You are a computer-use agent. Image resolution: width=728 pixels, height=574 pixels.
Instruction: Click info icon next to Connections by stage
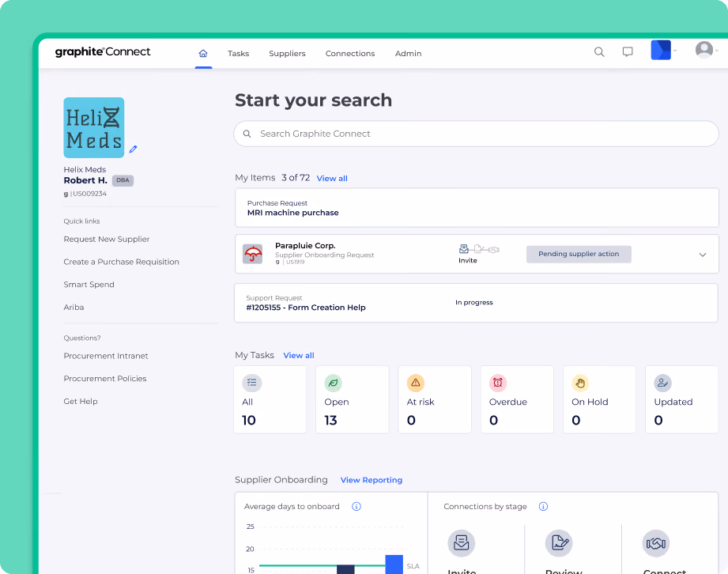[543, 506]
